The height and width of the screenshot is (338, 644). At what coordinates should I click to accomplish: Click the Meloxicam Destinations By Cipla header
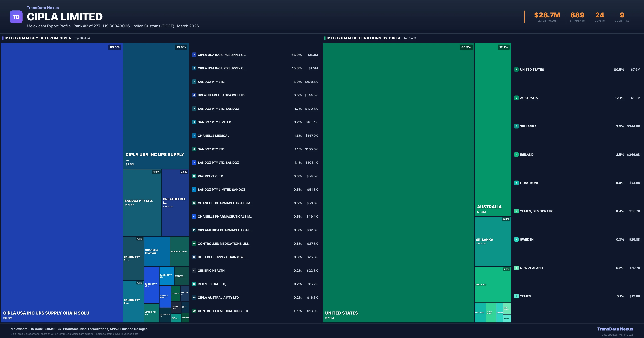[363, 38]
